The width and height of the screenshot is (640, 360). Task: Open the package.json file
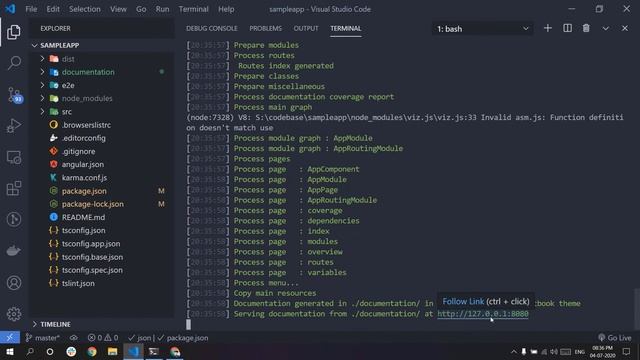pos(84,191)
